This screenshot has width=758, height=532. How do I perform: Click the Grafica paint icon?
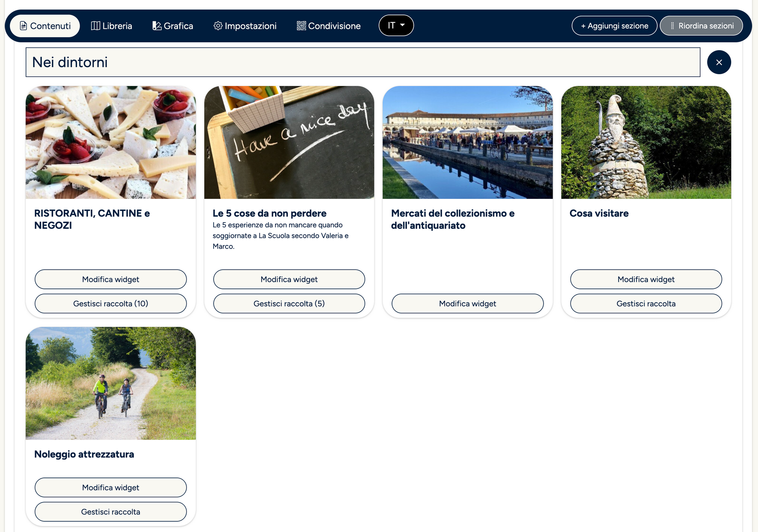click(x=157, y=26)
